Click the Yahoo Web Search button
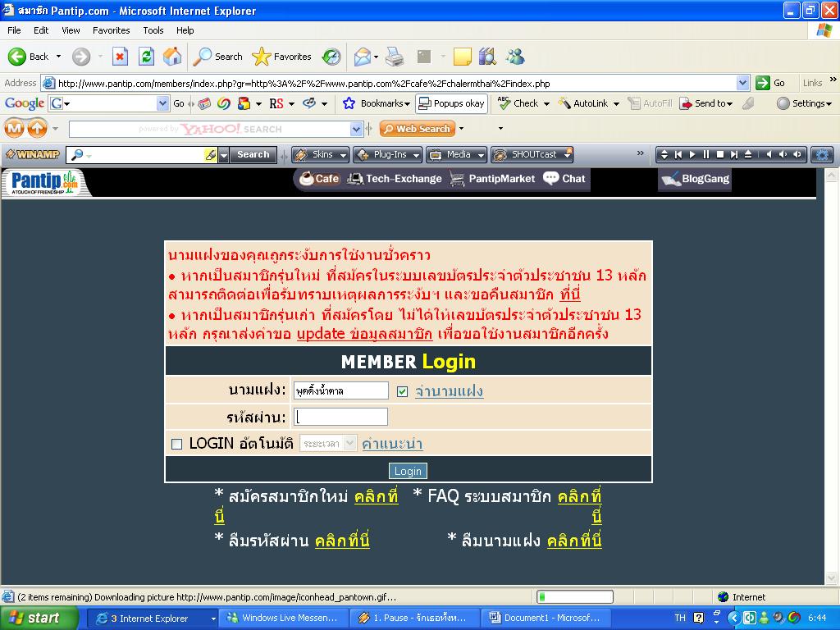The width and height of the screenshot is (840, 630). click(x=418, y=129)
